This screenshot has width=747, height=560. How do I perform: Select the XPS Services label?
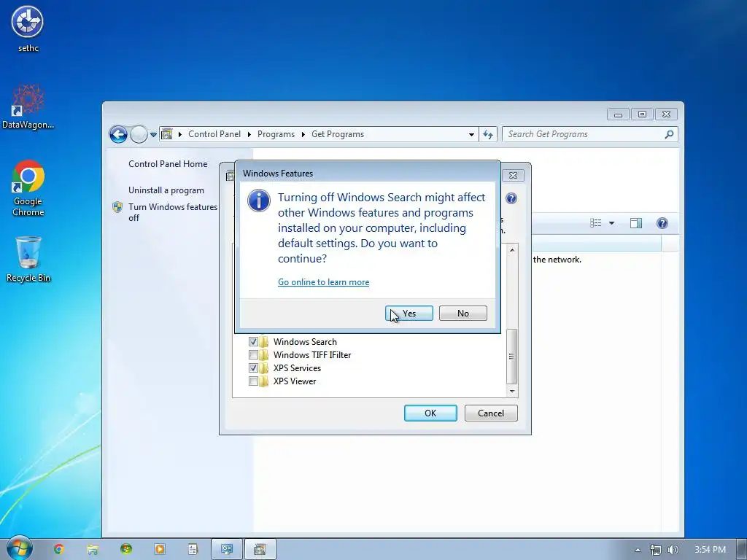[297, 367]
